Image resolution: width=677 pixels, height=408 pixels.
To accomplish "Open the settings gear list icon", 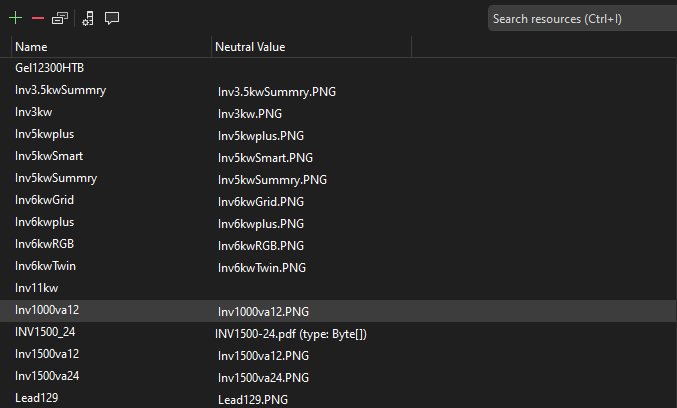I will [89, 18].
